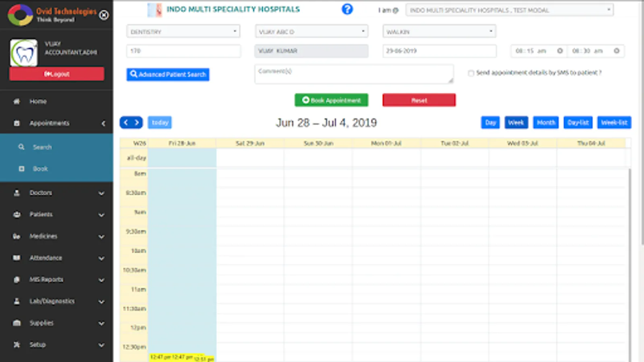This screenshot has width=644, height=362.
Task: Click the Patients icon in sidebar
Action: tap(17, 215)
